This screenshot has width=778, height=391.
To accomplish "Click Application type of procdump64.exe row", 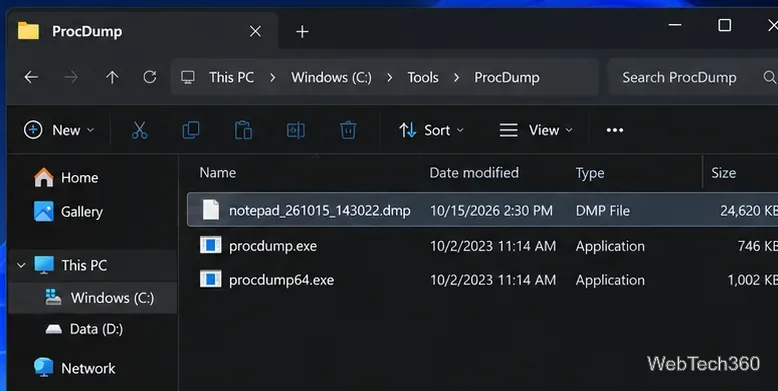I will click(x=610, y=280).
